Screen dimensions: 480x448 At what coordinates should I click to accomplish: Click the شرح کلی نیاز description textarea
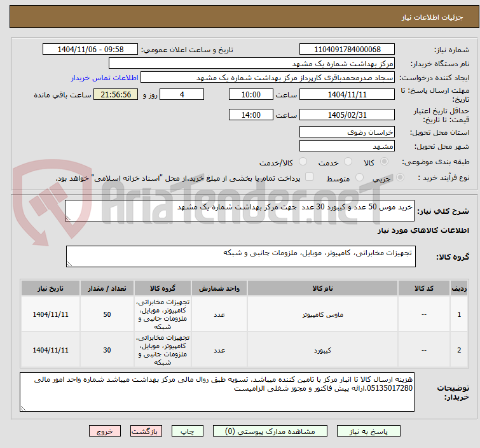point(240,211)
